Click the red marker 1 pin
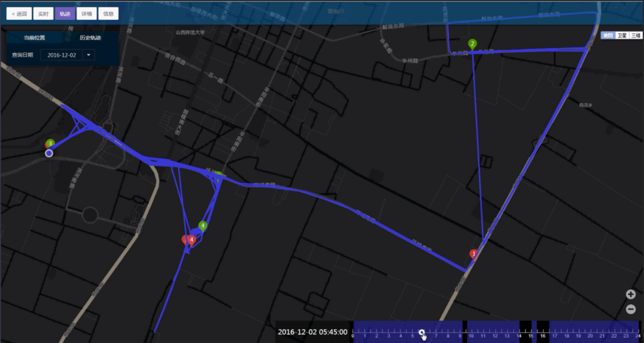The width and height of the screenshot is (644, 343). 473,254
